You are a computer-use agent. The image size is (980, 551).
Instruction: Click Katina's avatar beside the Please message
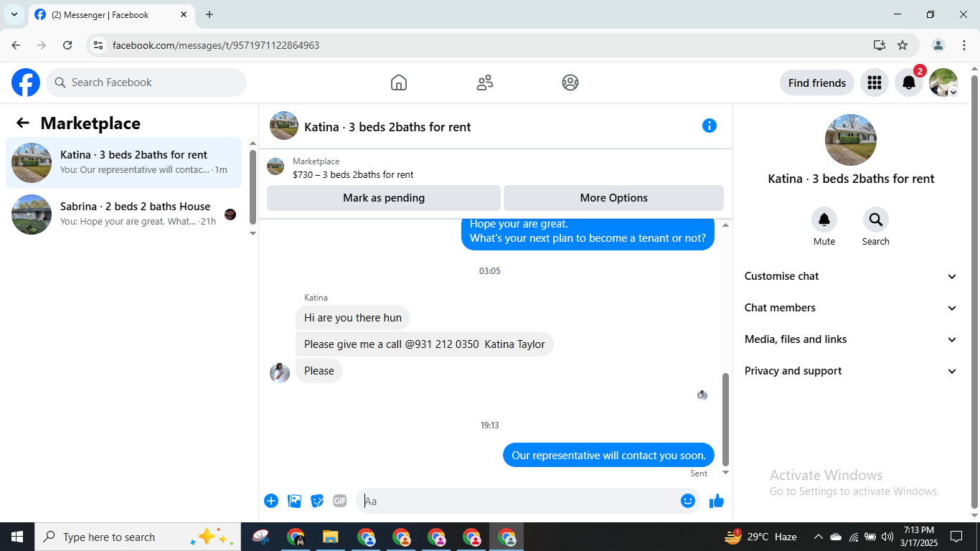click(x=280, y=373)
